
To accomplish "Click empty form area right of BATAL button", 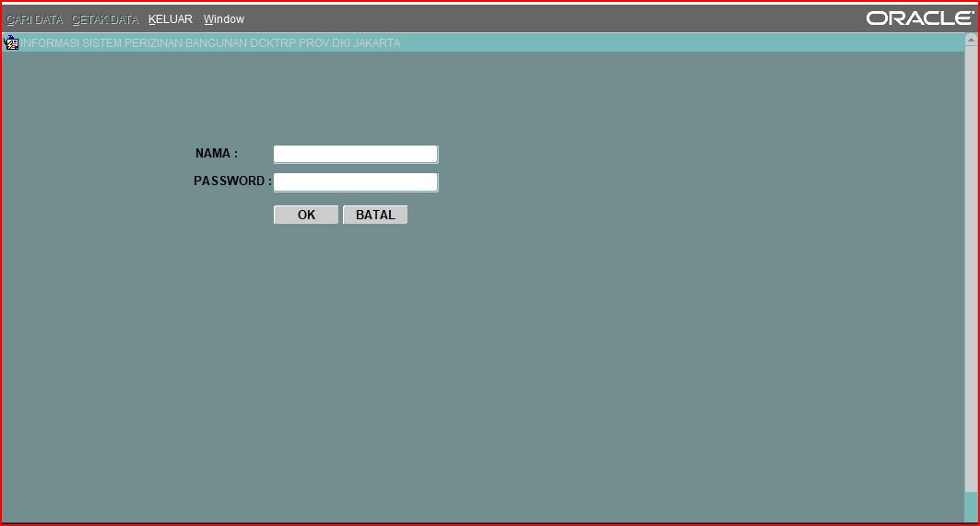I will (599, 215).
